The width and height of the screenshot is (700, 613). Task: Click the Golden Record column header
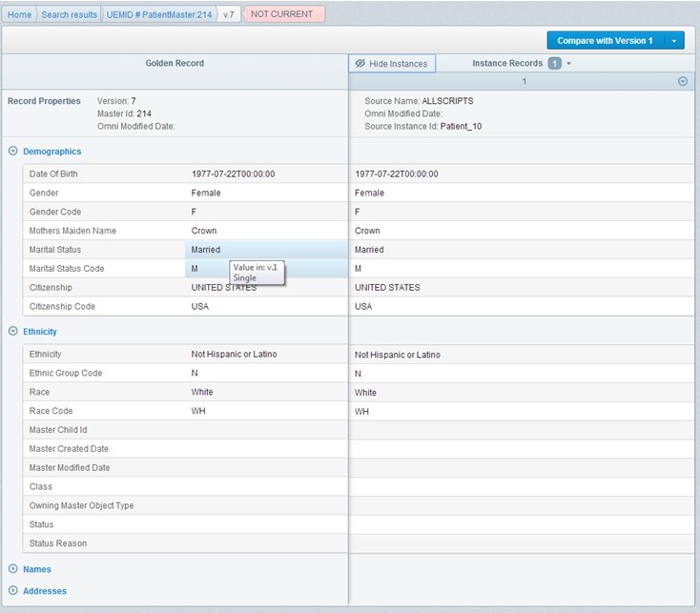(x=175, y=64)
